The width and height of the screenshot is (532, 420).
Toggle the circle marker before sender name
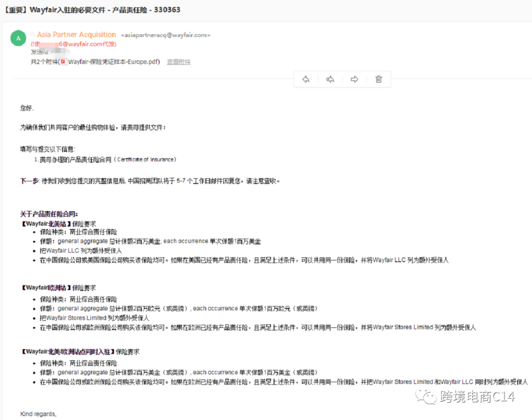[32, 34]
